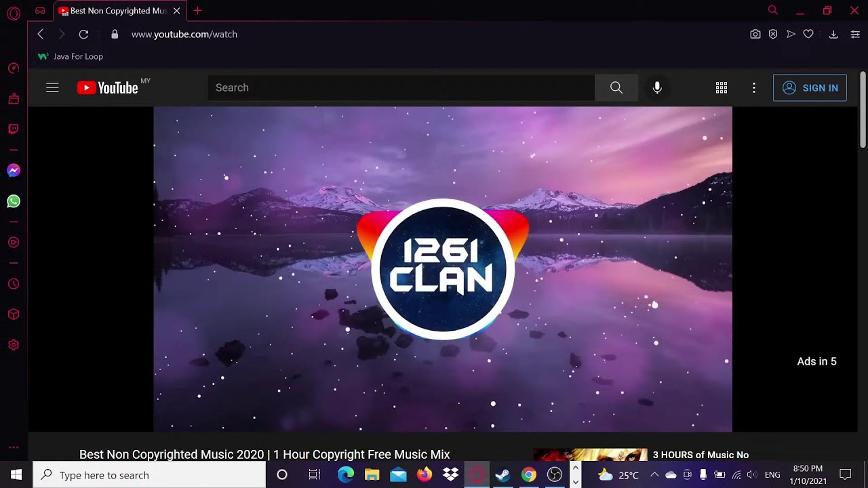Image resolution: width=868 pixels, height=488 pixels.
Task: Open GX Cleaner icon in sidebar
Action: pos(14,99)
